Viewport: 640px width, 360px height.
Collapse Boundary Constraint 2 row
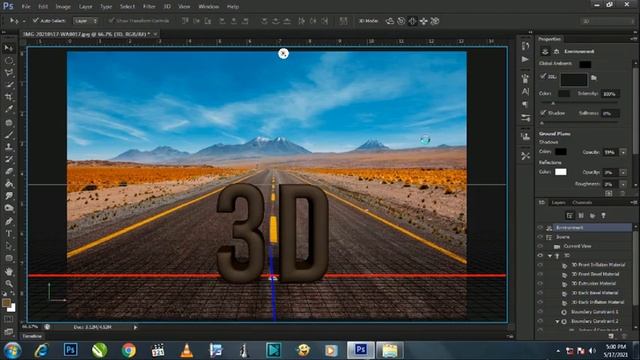pyautogui.click(x=557, y=321)
